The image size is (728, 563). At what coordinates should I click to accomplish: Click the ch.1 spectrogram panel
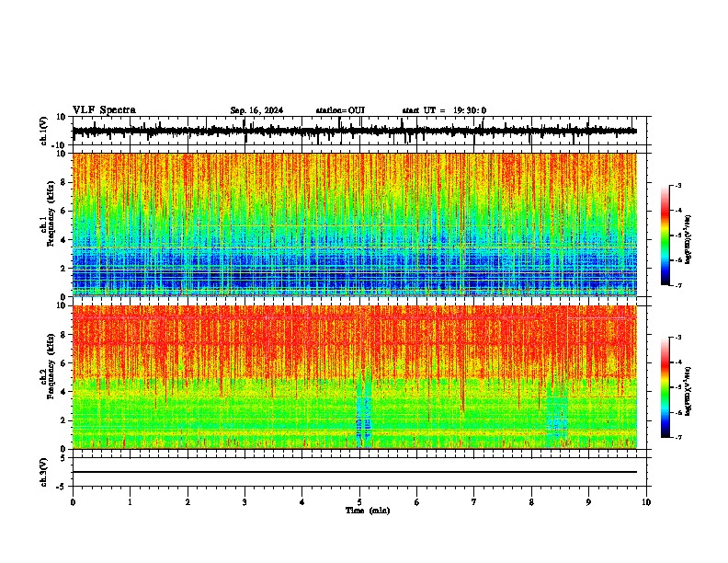pyautogui.click(x=355, y=224)
